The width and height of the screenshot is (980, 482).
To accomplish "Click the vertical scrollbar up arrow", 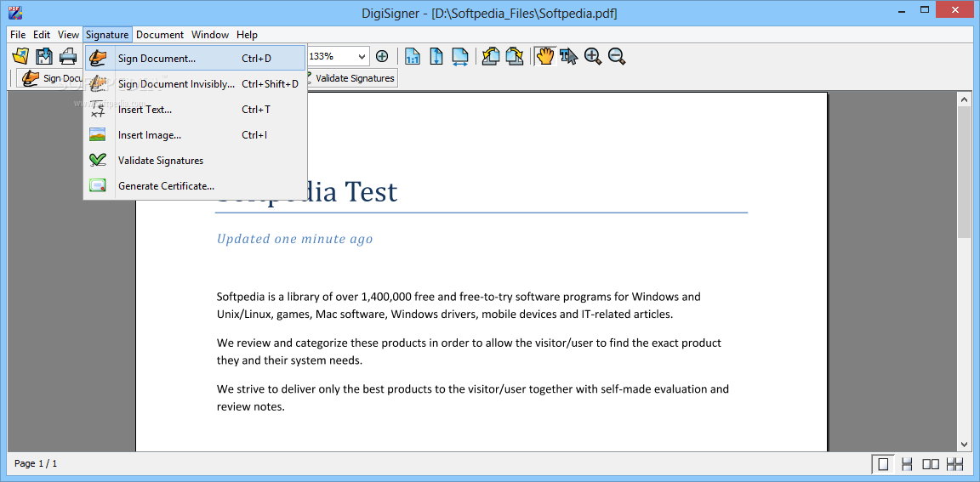I will [965, 99].
